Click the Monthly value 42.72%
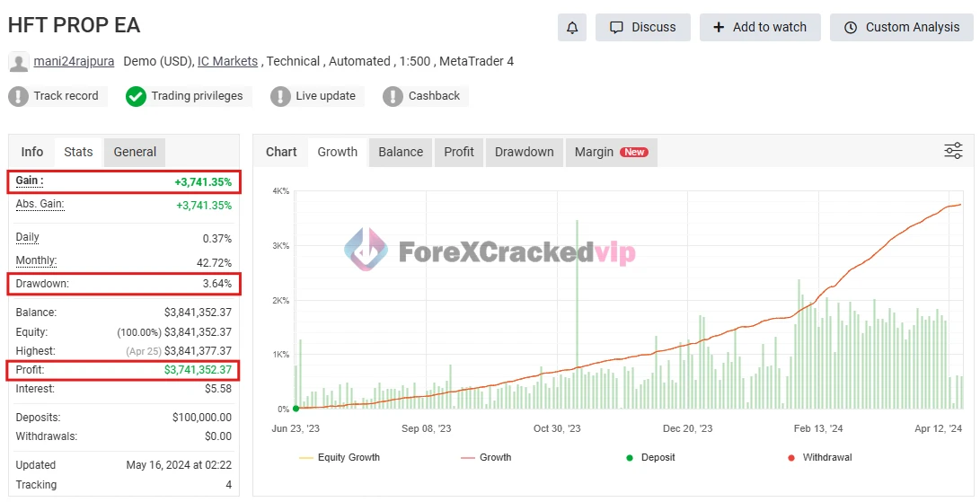Screen dimensions: 980x502 [214, 263]
